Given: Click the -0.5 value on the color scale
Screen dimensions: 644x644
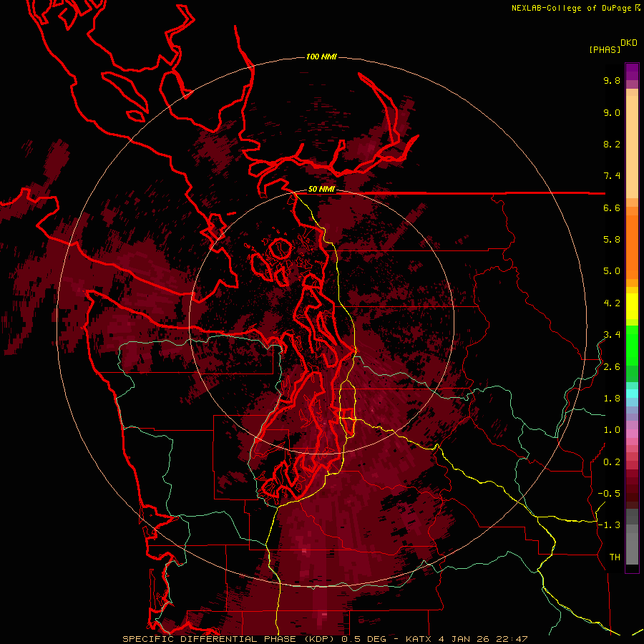Looking at the screenshot, I should click(609, 494).
